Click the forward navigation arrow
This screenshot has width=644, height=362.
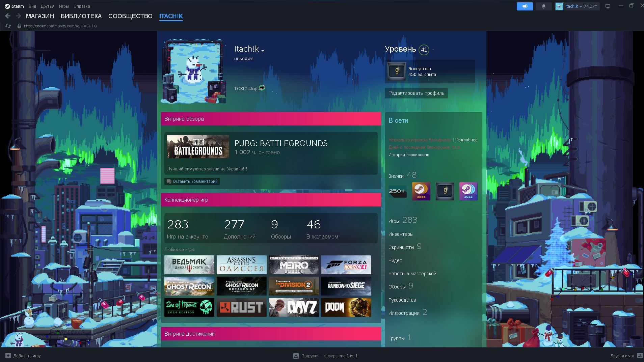(18, 16)
